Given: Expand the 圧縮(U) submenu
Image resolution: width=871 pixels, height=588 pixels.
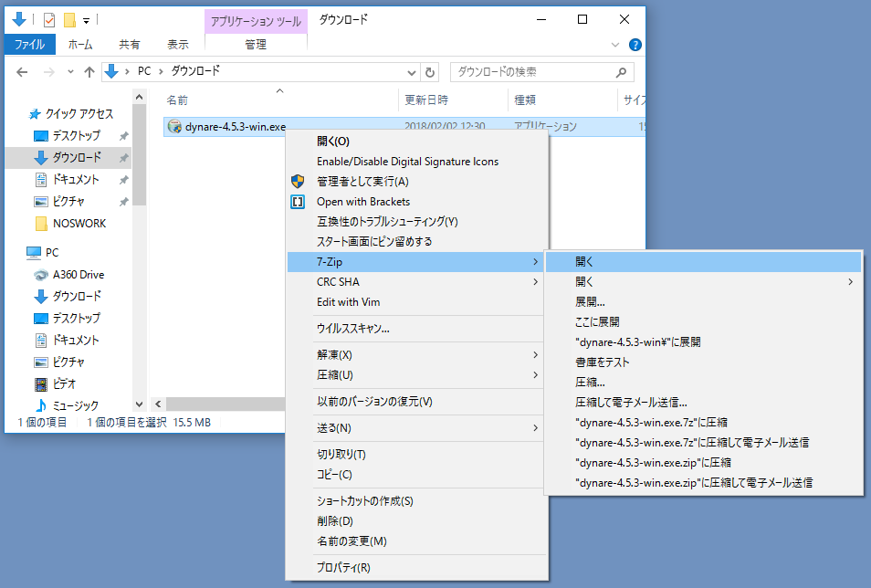Looking at the screenshot, I should coord(417,375).
